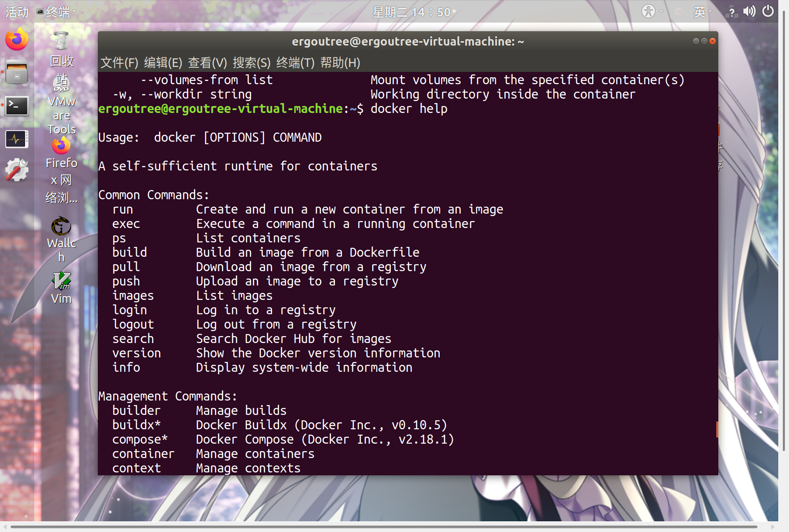Open the power menu icon
Image resolution: width=789 pixels, height=532 pixels.
pyautogui.click(x=768, y=11)
